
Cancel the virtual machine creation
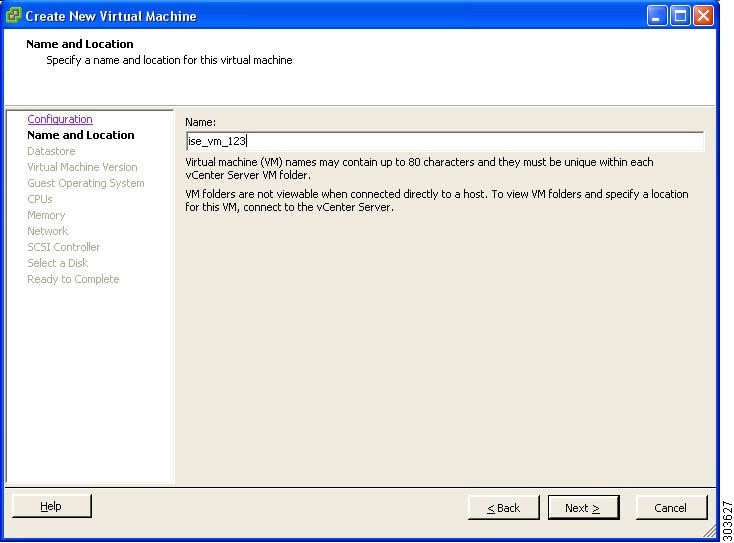[671, 508]
